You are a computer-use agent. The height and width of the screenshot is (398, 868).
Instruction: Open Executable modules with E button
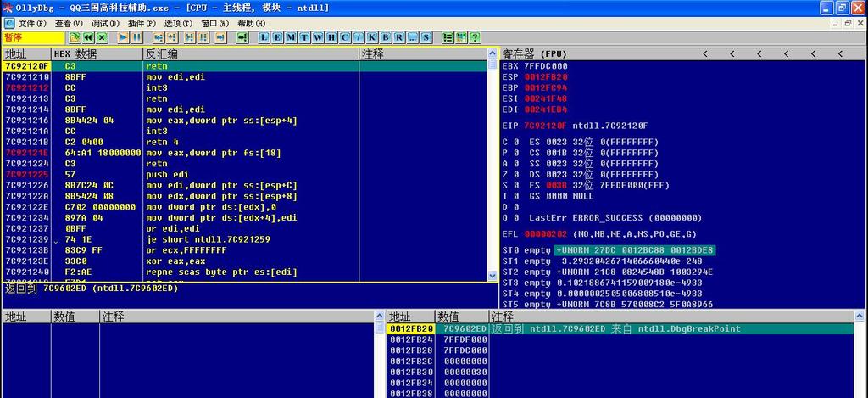(x=277, y=37)
